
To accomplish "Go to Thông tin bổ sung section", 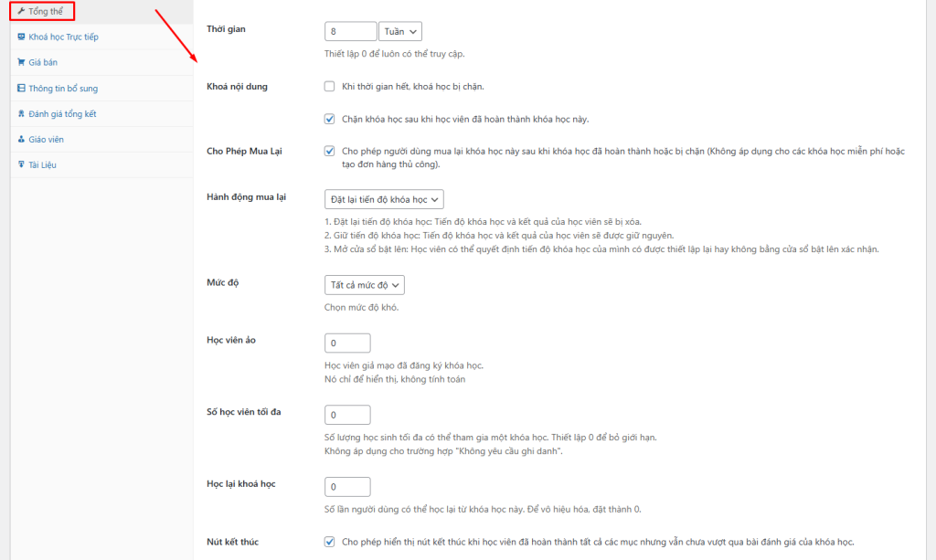I will (62, 89).
